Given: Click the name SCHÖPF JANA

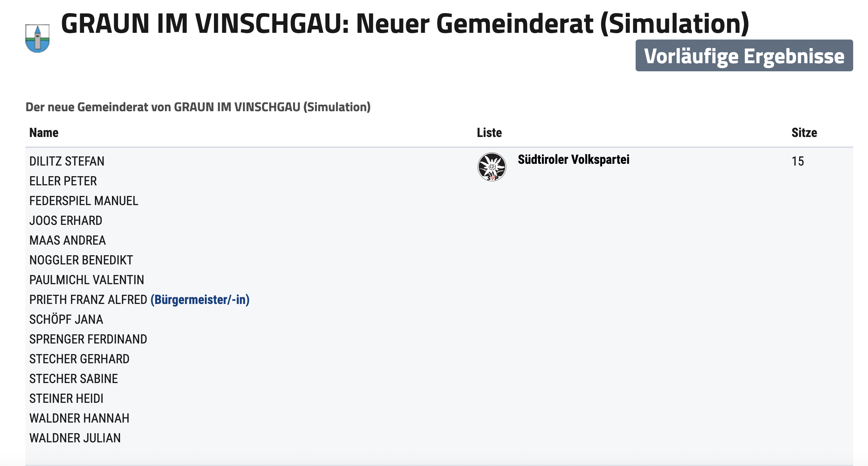Looking at the screenshot, I should pyautogui.click(x=66, y=319).
